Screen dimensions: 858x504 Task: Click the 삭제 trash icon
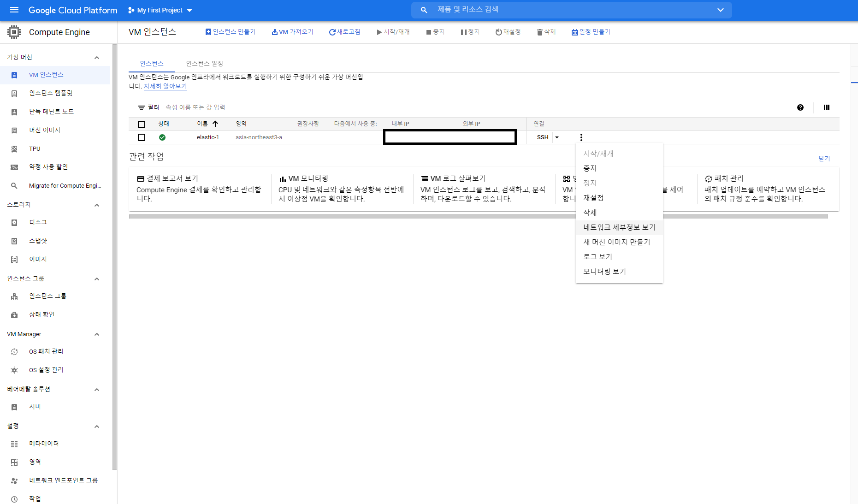point(539,32)
